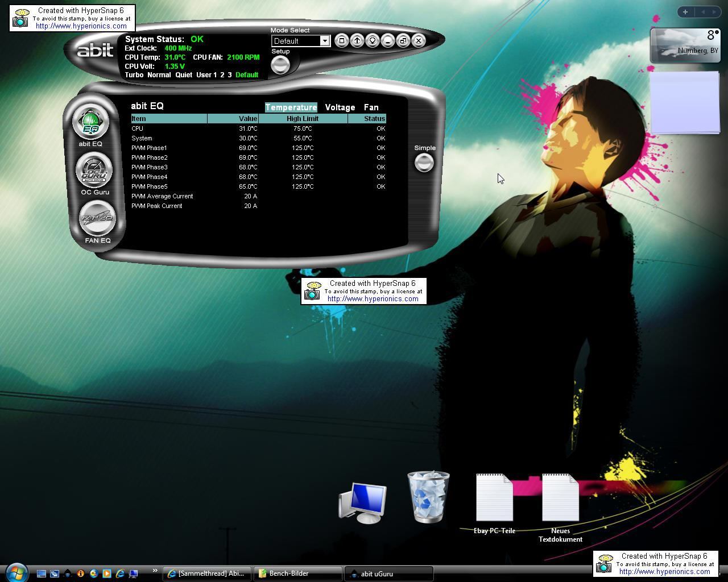
Task: Switch to Bench-Bilder taskbar window
Action: coord(298,573)
